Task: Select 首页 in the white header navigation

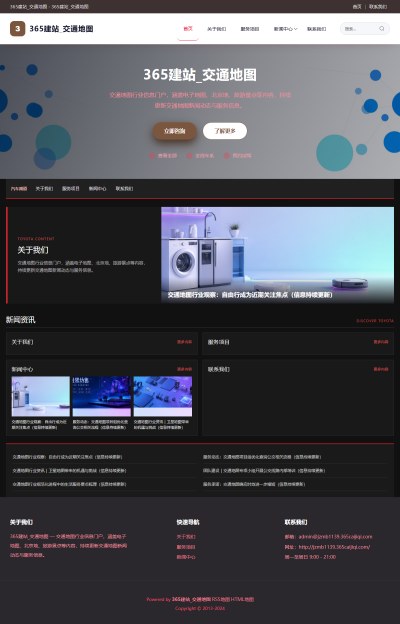Action: point(188,29)
